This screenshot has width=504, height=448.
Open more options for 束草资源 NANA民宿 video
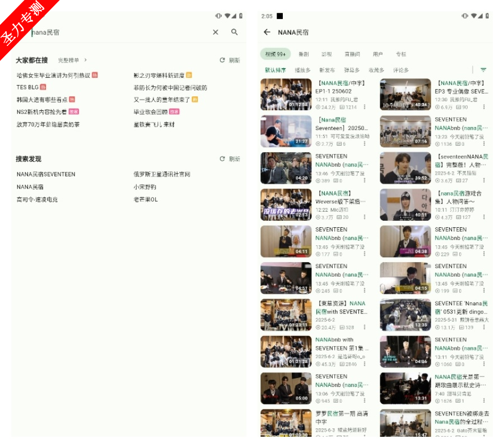click(365, 327)
